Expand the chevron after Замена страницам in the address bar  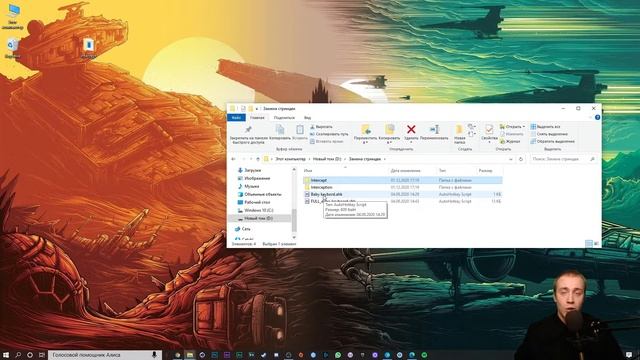[x=384, y=159]
